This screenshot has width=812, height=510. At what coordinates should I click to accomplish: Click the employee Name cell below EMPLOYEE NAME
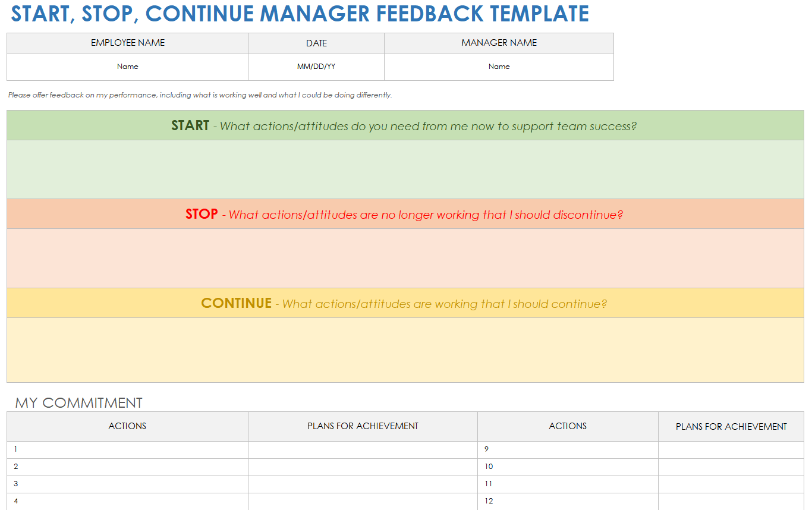coord(127,67)
